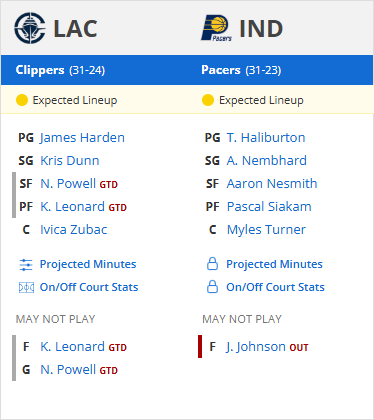Click the Pacers Projected Minutes lock icon
This screenshot has height=420, width=374.
click(x=212, y=264)
